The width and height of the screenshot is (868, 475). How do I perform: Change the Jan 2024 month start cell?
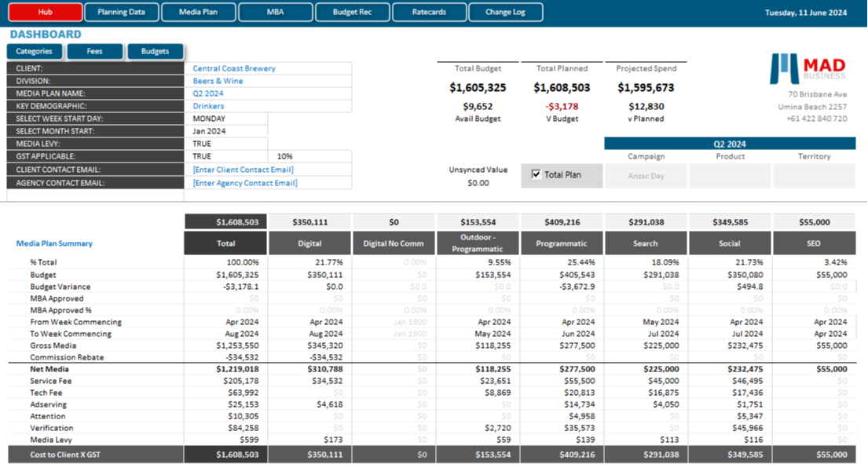point(229,131)
